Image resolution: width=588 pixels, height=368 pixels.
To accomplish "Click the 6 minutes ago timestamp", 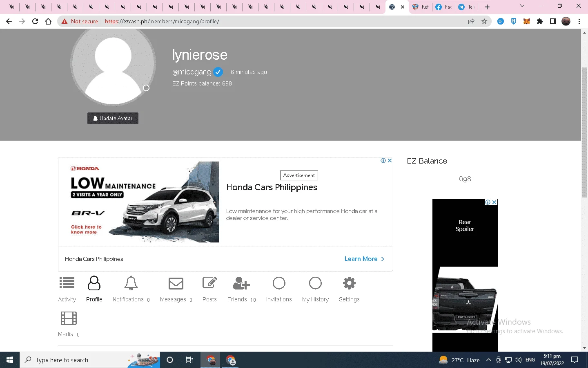I will [249, 72].
